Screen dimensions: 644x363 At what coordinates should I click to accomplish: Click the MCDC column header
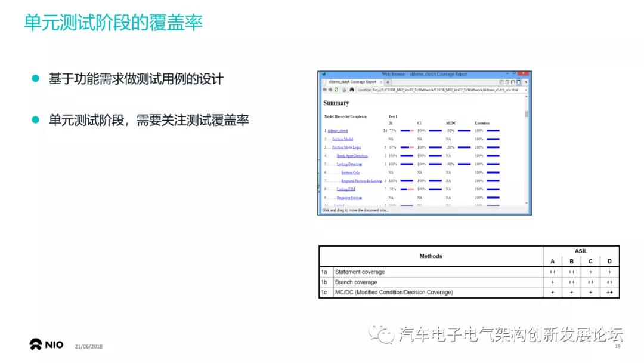coord(451,124)
